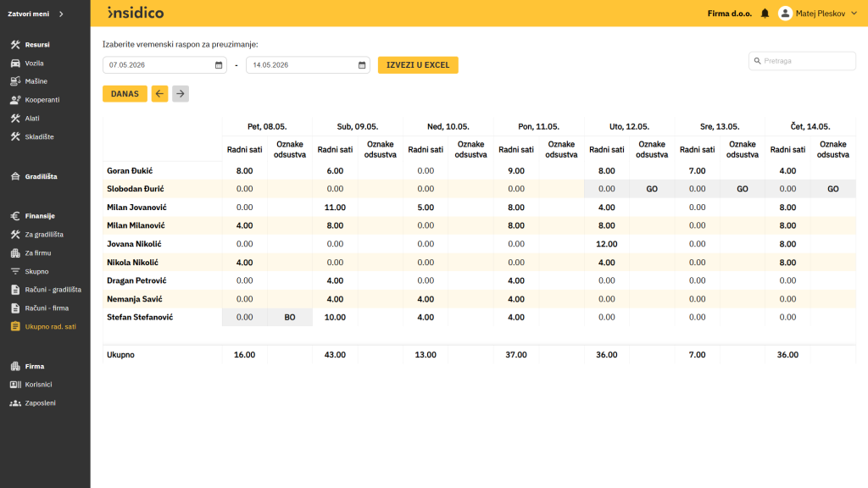Open Računi - gradilišta page
Viewport: 868px width, 488px height.
point(53,290)
